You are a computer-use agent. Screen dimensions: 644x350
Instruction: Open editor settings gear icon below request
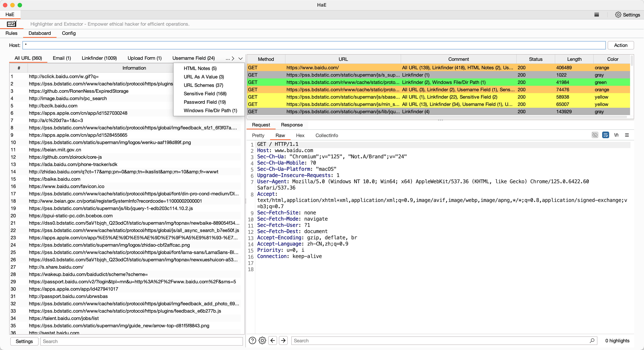262,340
